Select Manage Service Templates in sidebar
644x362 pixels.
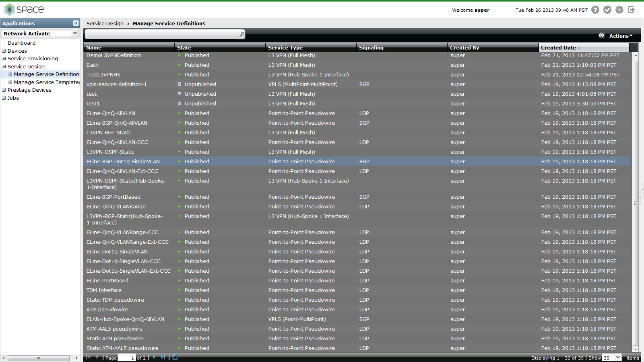point(47,82)
